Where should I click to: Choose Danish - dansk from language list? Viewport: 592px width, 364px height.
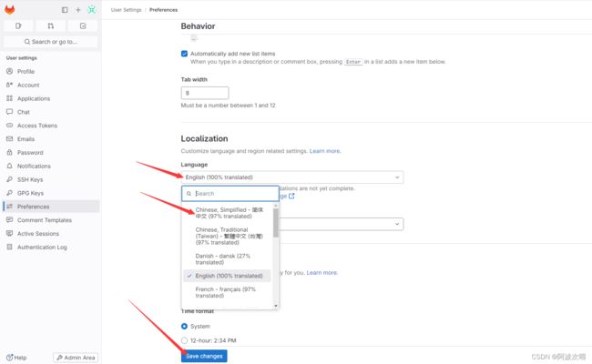[227, 259]
